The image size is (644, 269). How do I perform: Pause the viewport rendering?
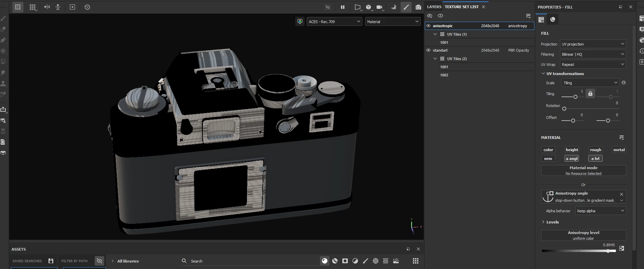click(343, 7)
